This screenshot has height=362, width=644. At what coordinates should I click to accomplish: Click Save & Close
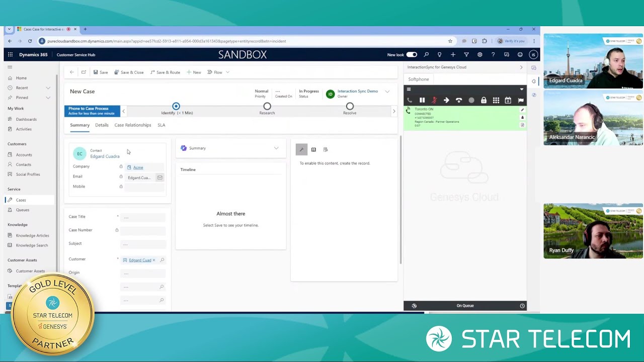click(129, 72)
